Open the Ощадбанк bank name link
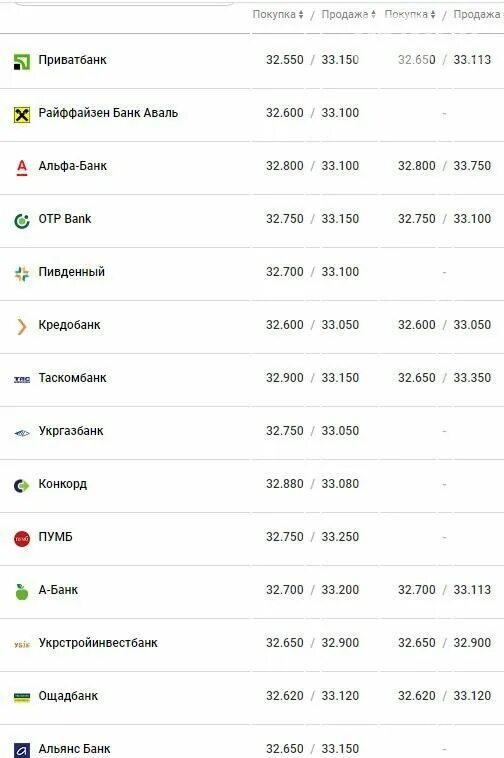The height and width of the screenshot is (758, 504). (68, 696)
